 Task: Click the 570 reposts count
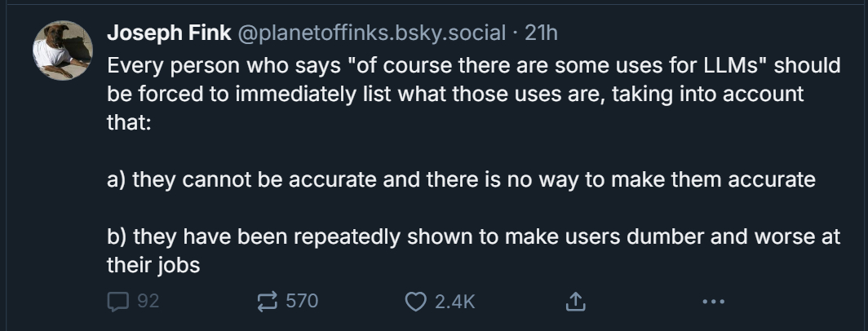[x=301, y=301]
